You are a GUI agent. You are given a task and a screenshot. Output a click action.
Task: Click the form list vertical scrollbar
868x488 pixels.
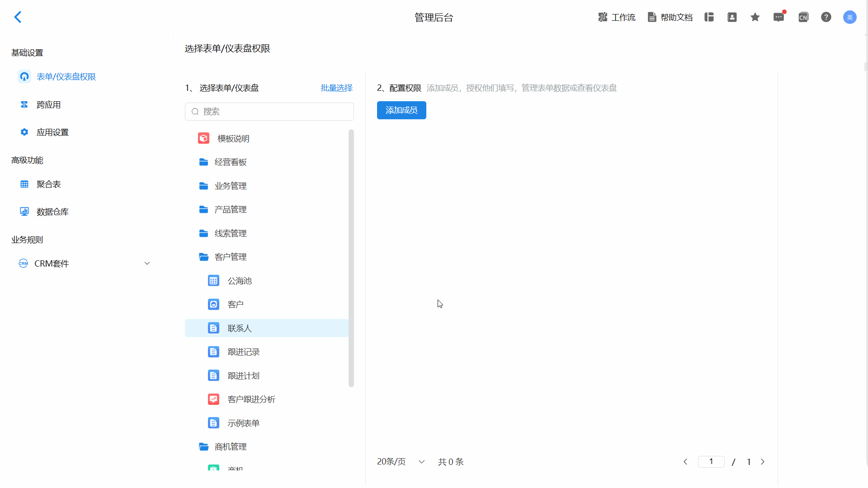click(351, 258)
